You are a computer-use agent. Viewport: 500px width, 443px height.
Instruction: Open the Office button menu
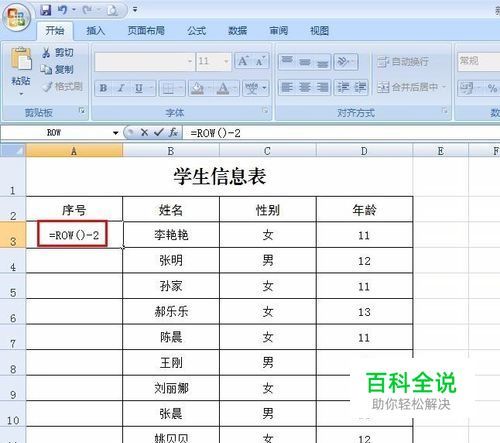[x=17, y=16]
